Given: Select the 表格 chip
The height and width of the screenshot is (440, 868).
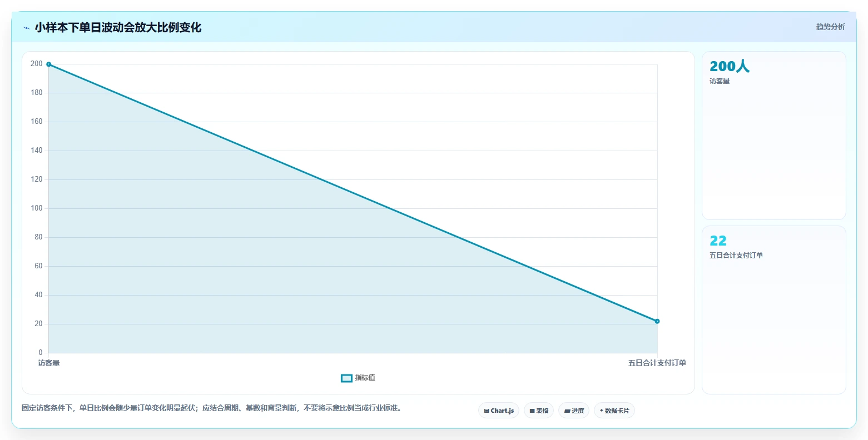Looking at the screenshot, I should pyautogui.click(x=539, y=411).
